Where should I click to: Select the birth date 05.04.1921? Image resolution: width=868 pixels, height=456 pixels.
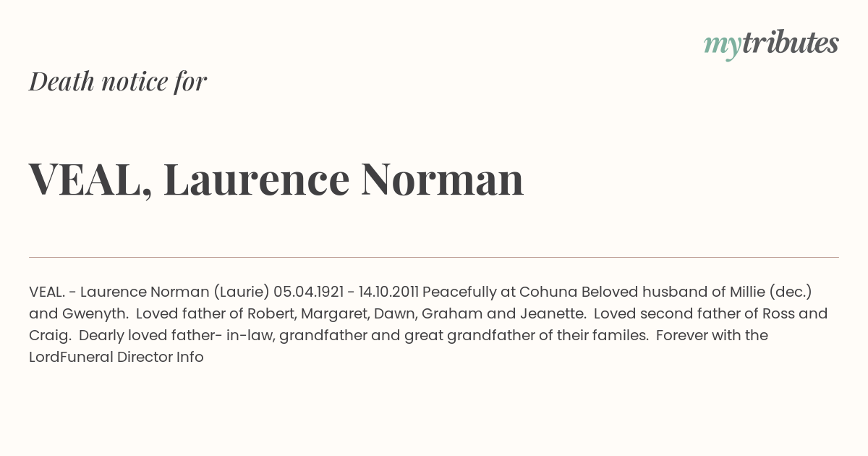(x=308, y=292)
